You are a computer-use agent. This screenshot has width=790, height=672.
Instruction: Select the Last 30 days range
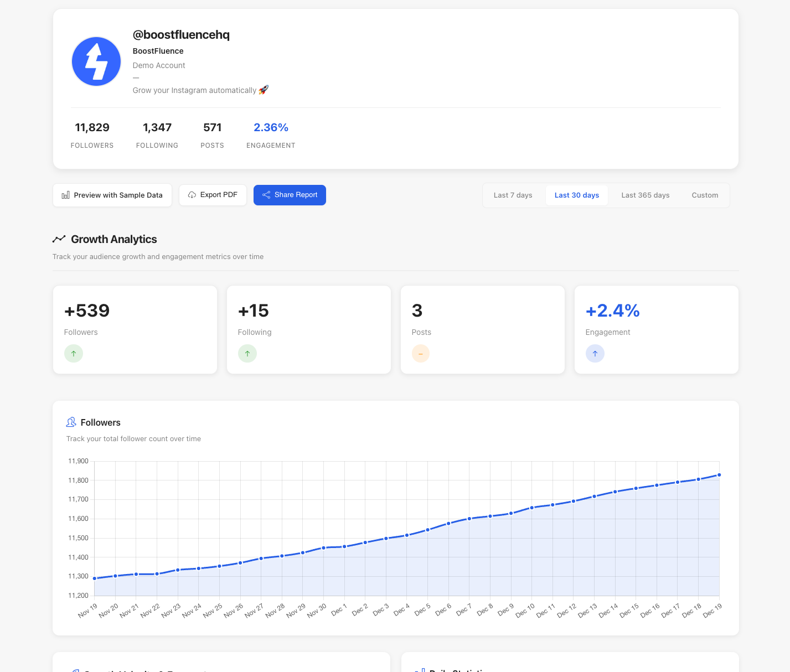(576, 195)
